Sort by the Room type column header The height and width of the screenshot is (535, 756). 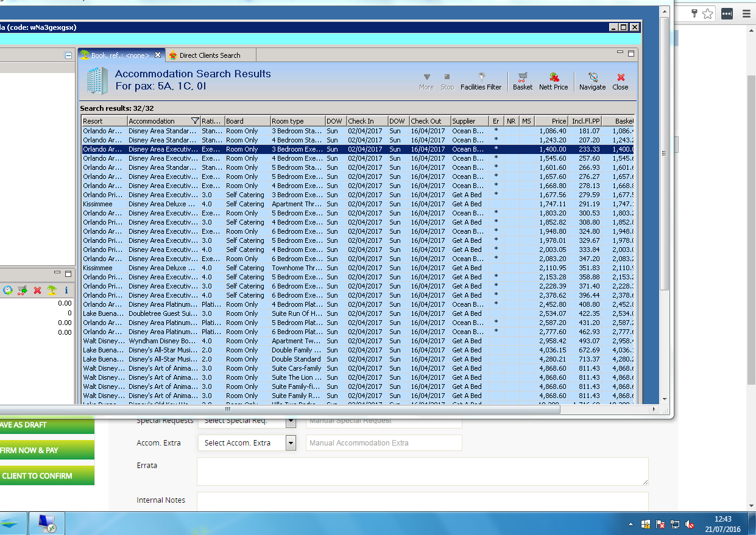pyautogui.click(x=297, y=121)
